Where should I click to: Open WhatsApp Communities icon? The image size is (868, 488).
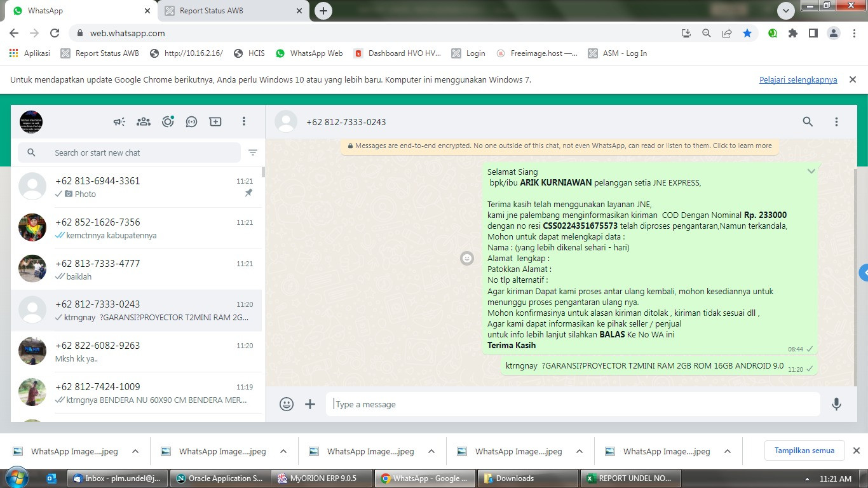[144, 121]
